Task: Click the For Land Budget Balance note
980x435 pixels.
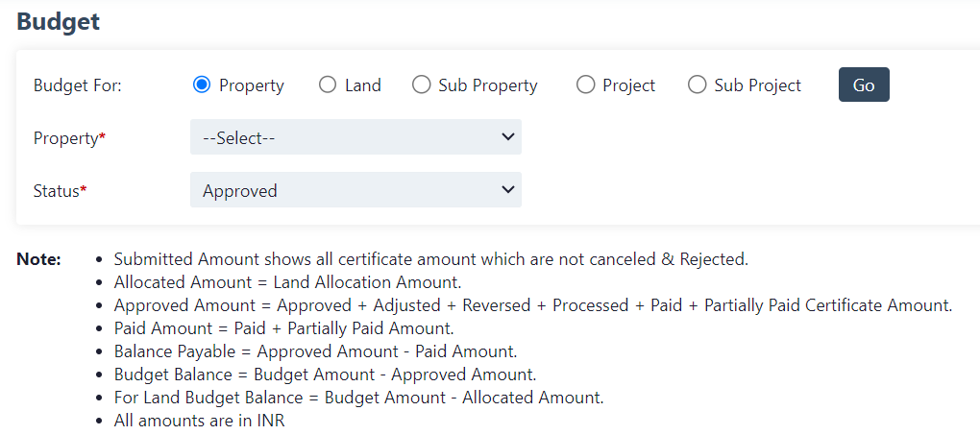Action: (358, 398)
